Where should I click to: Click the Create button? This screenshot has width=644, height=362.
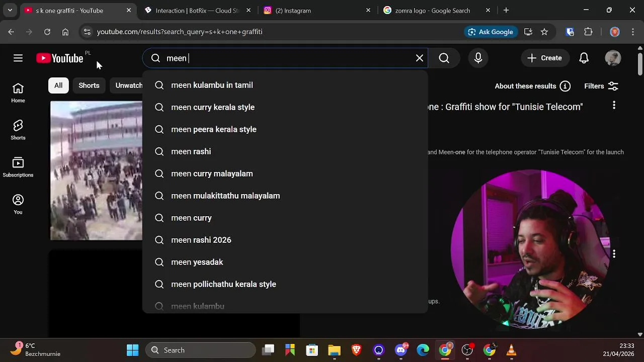[544, 58]
